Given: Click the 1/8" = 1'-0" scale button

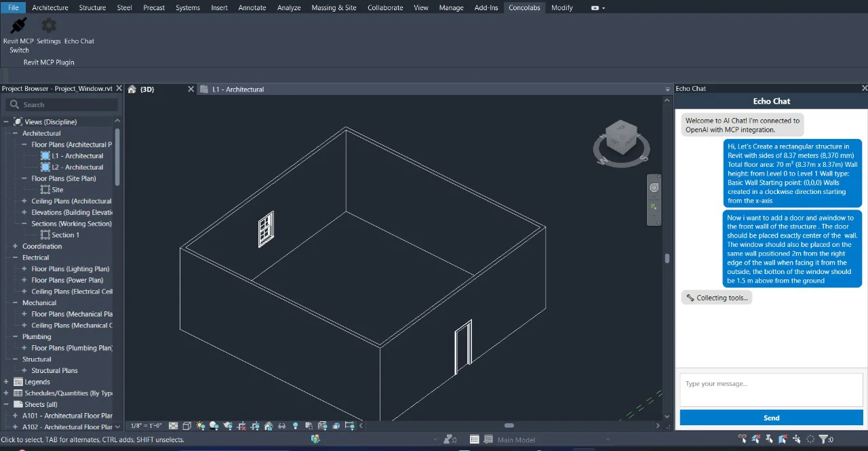Looking at the screenshot, I should 146,425.
